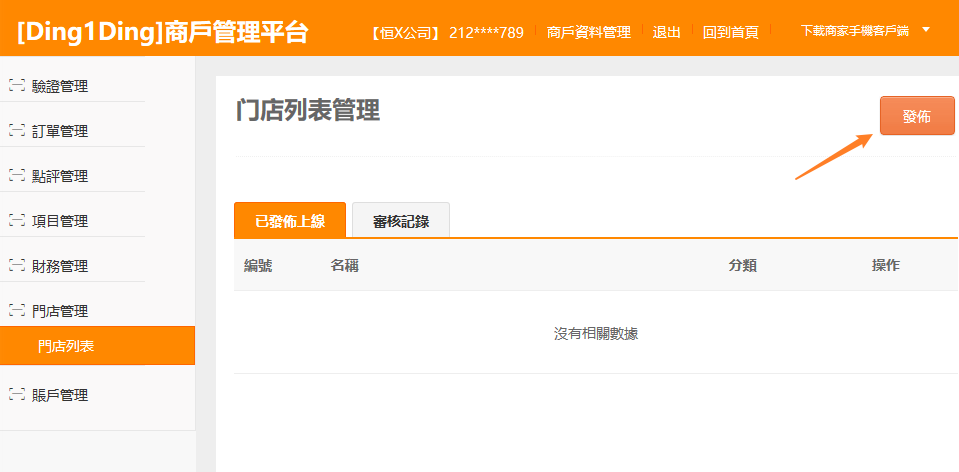Click the bracket icon beside 訂單管理
Viewport: 959px width, 472px height.
click(16, 131)
